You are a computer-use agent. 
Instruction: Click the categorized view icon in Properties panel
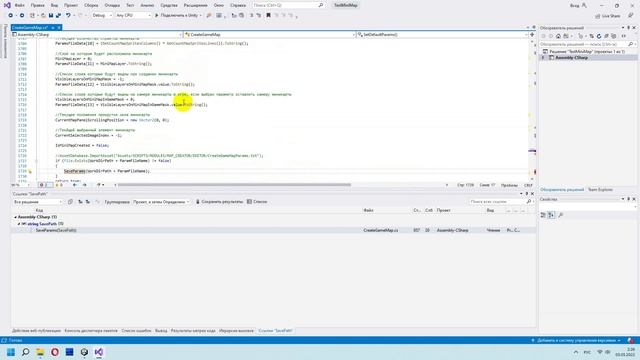point(543,215)
